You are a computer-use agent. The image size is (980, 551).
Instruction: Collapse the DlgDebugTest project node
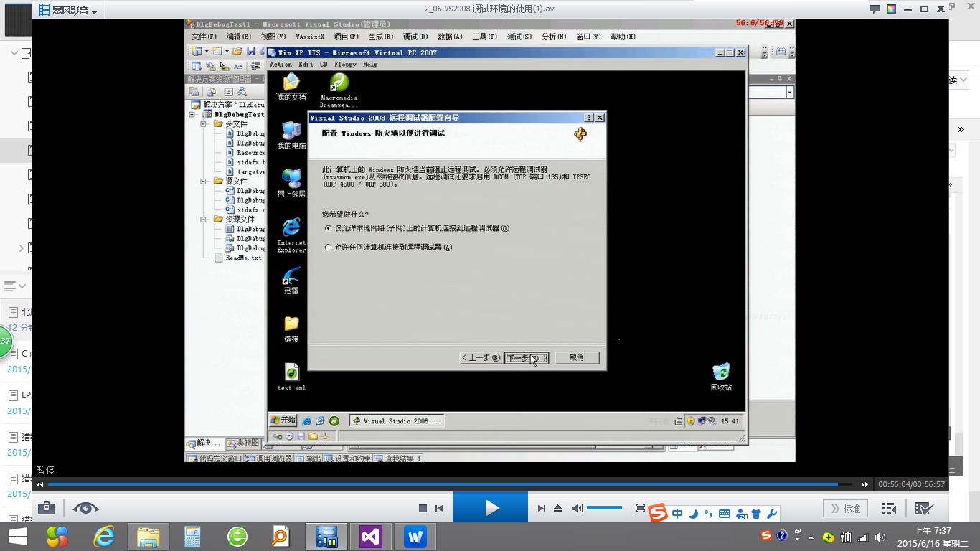193,114
